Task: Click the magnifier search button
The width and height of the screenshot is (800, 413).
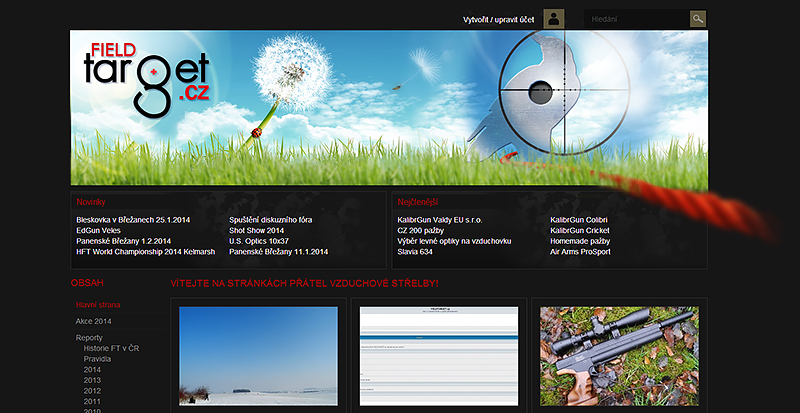Action: point(698,19)
